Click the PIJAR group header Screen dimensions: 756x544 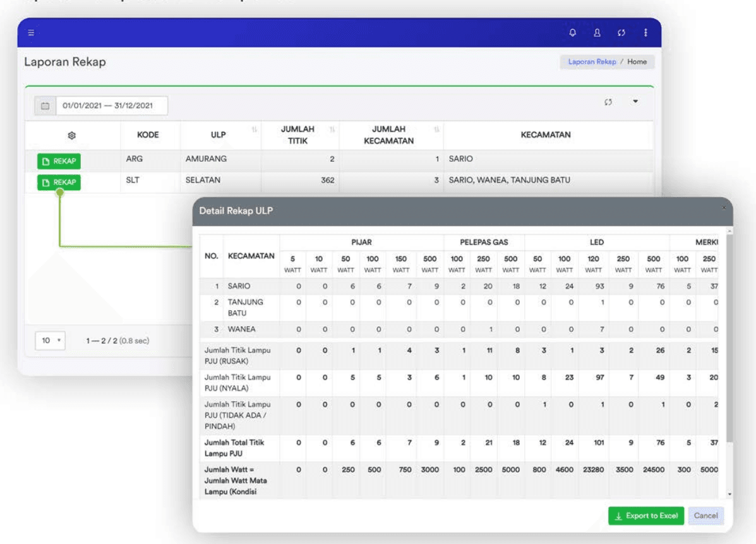tap(361, 242)
